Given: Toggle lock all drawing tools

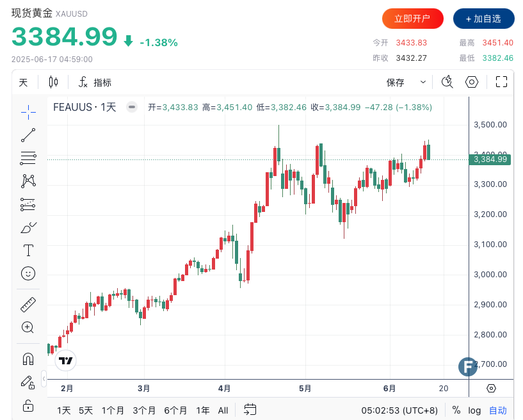Looking at the screenshot, I should [x=28, y=405].
